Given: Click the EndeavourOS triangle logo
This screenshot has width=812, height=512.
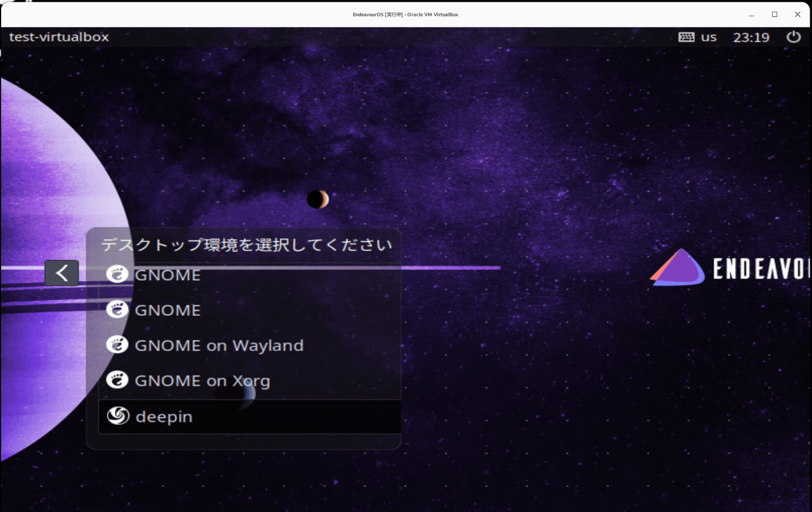Looking at the screenshot, I should pos(677,268).
